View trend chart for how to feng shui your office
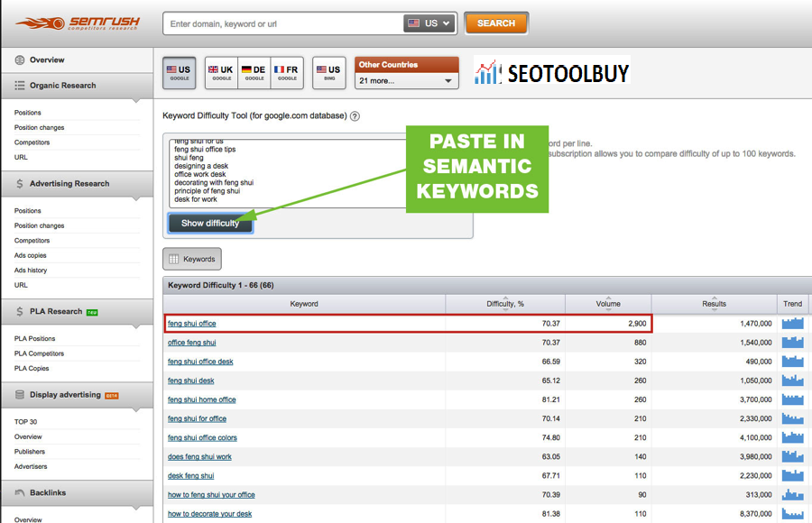This screenshot has width=812, height=523. coord(792,494)
